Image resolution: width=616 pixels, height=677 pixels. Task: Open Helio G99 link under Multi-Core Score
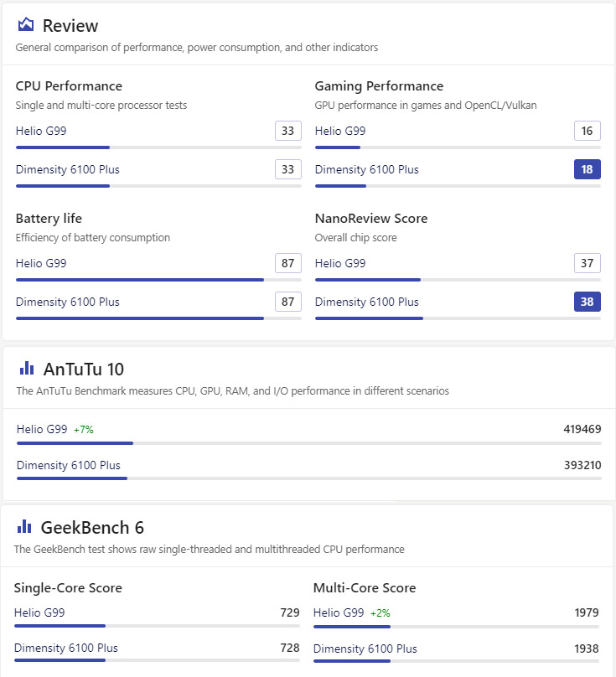tap(339, 612)
